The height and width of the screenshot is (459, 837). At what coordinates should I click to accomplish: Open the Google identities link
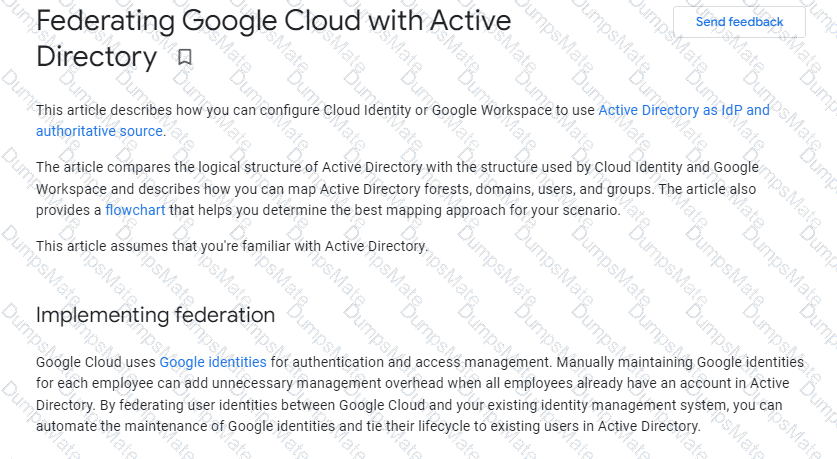pyautogui.click(x=213, y=362)
